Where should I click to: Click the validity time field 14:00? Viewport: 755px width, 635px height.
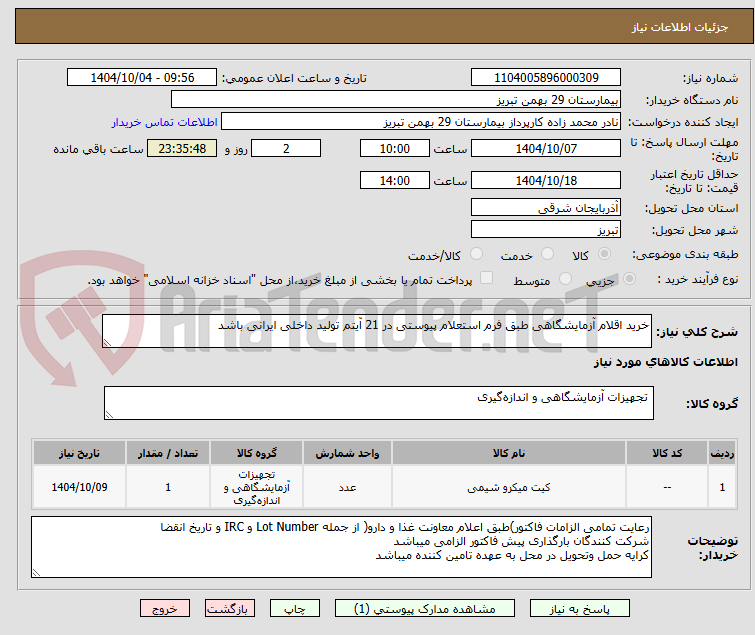click(395, 180)
